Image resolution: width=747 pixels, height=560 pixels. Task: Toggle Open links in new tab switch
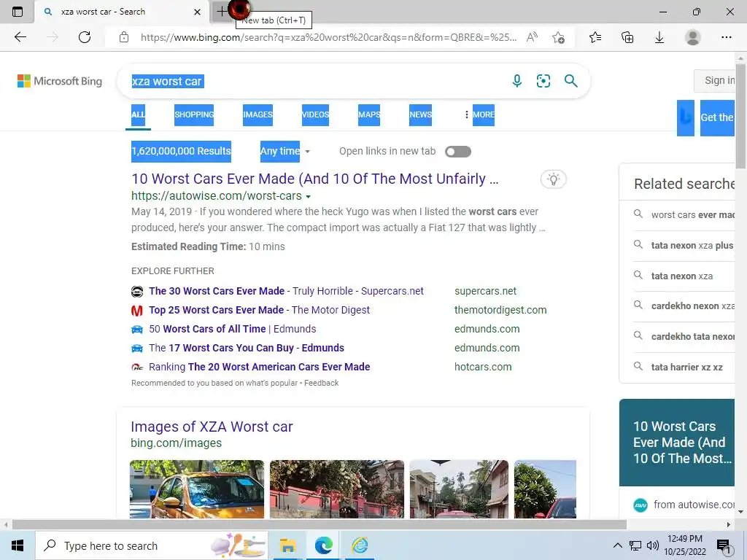(458, 152)
